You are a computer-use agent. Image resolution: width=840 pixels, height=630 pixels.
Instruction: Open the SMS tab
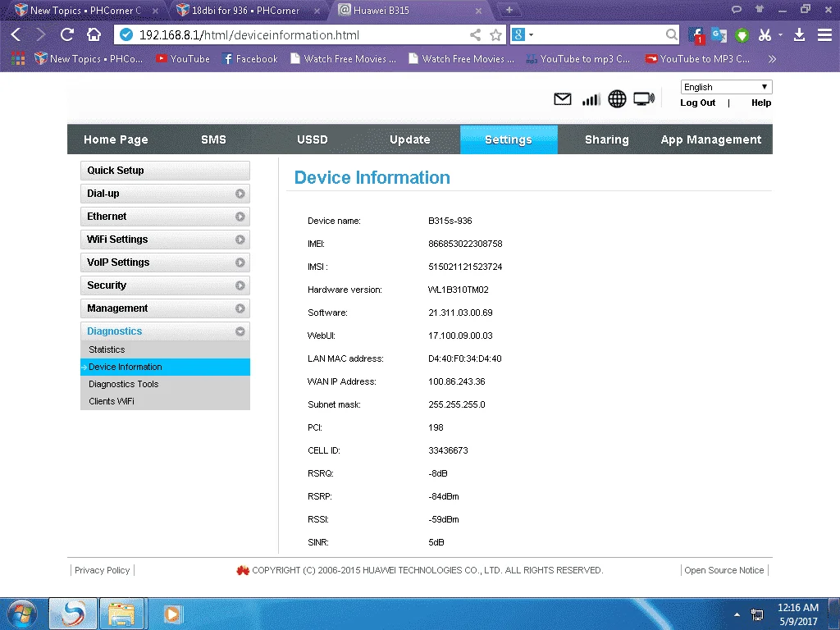click(214, 139)
